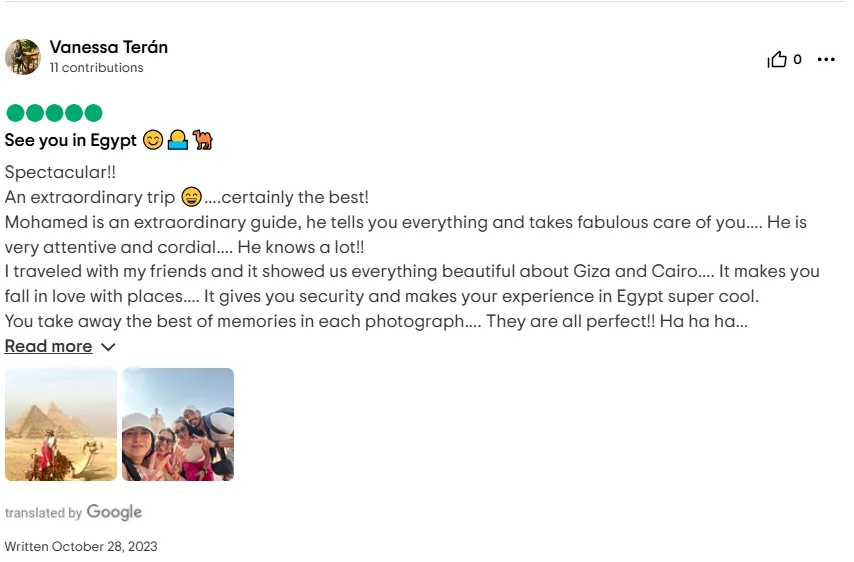Click the Read more link
This screenshot has width=854, height=562.
pyautogui.click(x=48, y=346)
